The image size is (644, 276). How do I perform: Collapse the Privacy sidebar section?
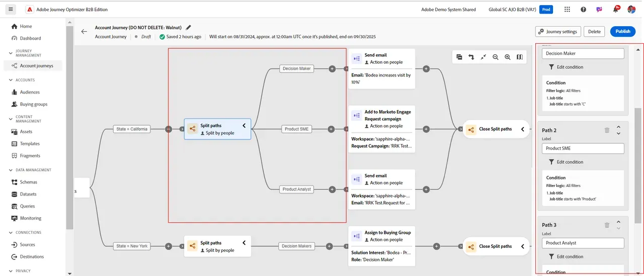[11, 271]
